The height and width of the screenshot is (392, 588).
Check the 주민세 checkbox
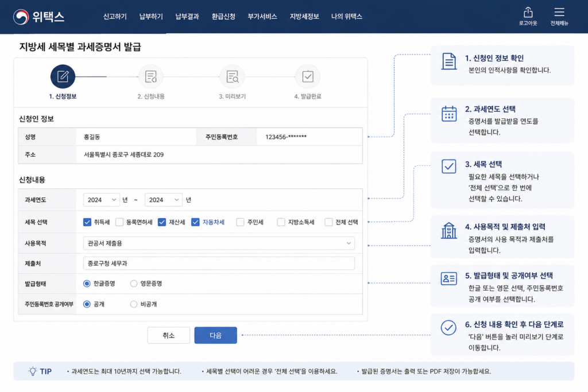pos(240,222)
